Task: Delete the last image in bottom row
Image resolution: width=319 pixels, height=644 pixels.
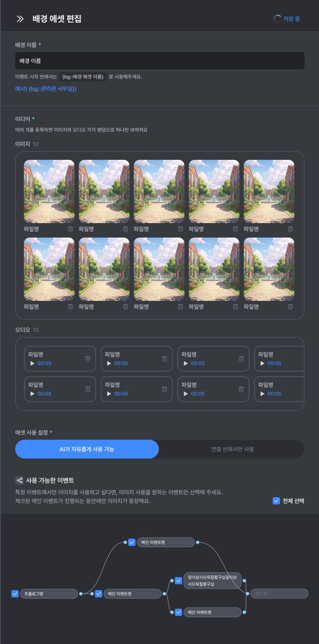Action: (x=290, y=307)
